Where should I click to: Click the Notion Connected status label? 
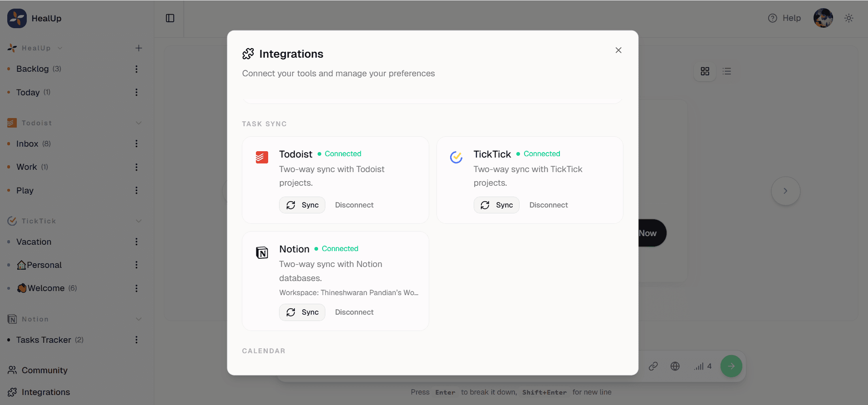point(340,249)
